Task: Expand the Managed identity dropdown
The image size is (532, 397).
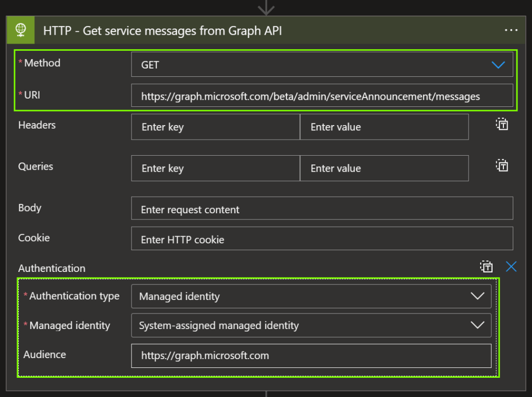Action: 311,325
